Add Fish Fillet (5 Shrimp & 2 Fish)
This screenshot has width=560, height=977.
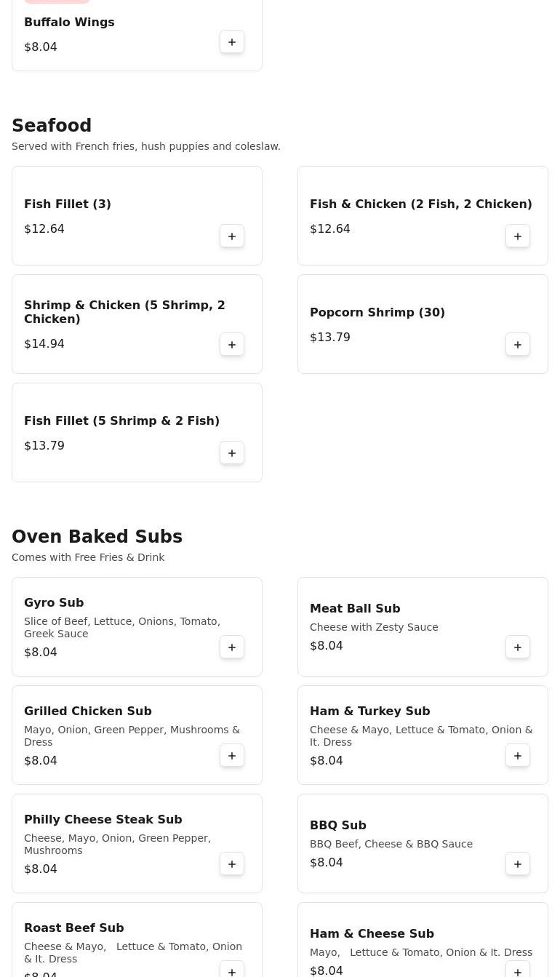pyautogui.click(x=232, y=453)
